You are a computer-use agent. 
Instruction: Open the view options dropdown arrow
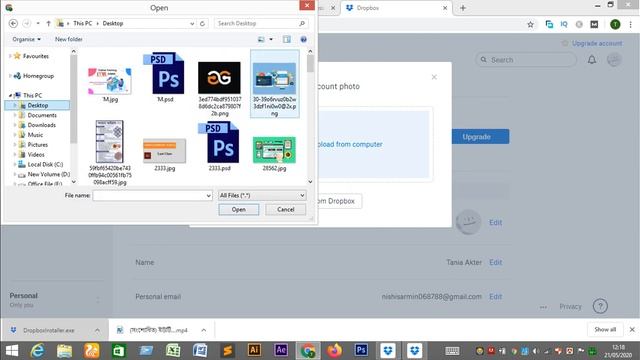point(271,40)
